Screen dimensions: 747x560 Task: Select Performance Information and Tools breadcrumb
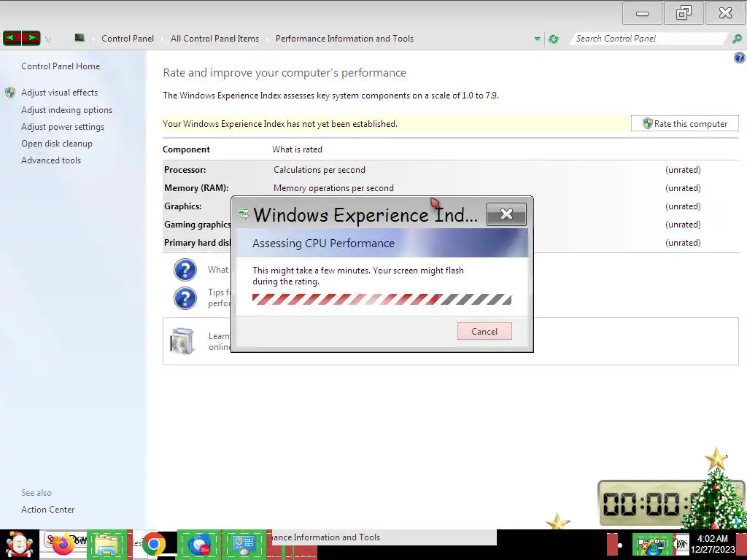click(344, 39)
